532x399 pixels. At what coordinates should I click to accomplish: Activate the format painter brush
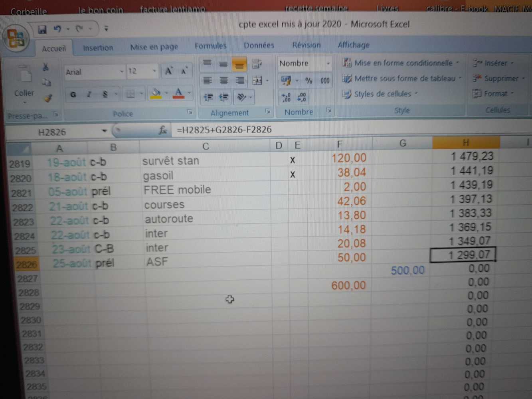(48, 98)
